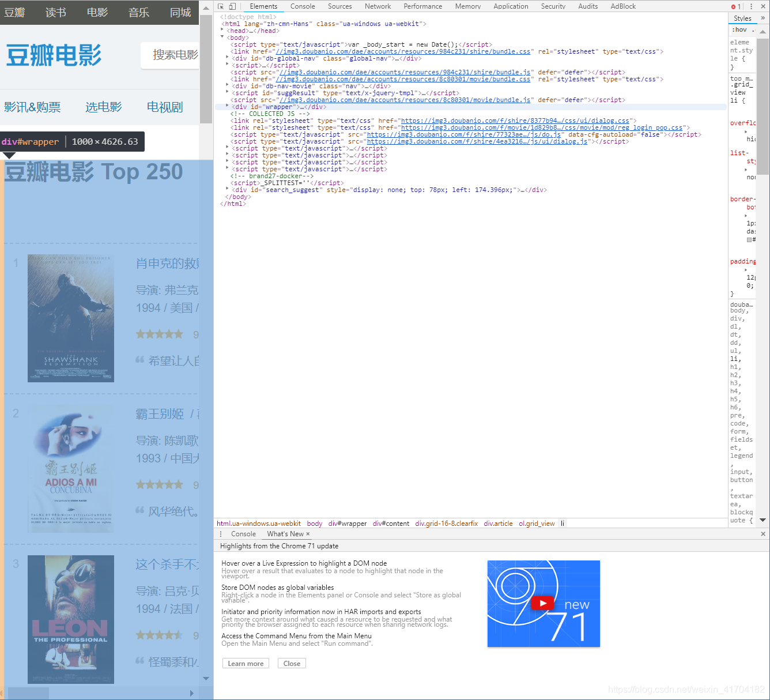Open the 读书 link in Douban nav
This screenshot has height=700, width=770.
(56, 12)
